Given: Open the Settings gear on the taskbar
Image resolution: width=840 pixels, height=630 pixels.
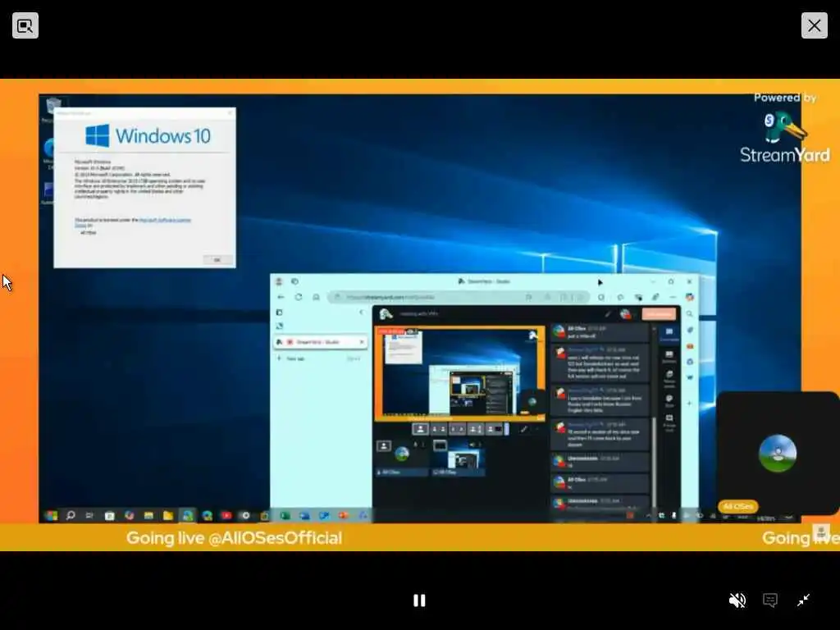Looking at the screenshot, I should pos(245,515).
